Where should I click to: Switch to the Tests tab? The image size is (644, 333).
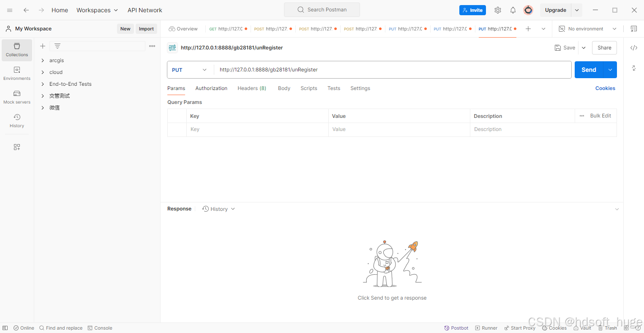[334, 88]
